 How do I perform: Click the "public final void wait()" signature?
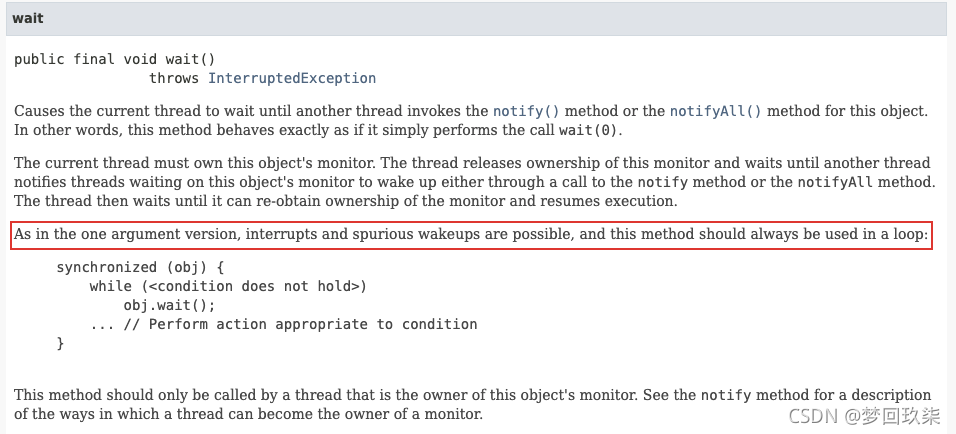[114, 59]
